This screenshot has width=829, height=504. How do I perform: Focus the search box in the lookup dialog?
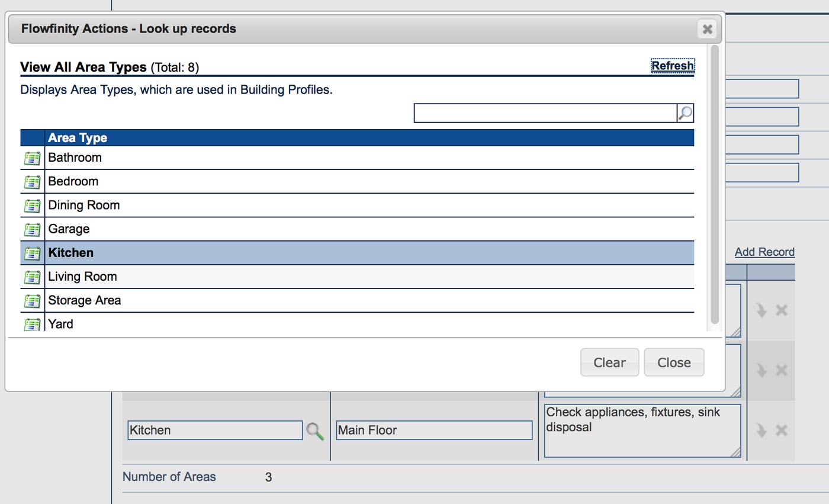coord(545,113)
